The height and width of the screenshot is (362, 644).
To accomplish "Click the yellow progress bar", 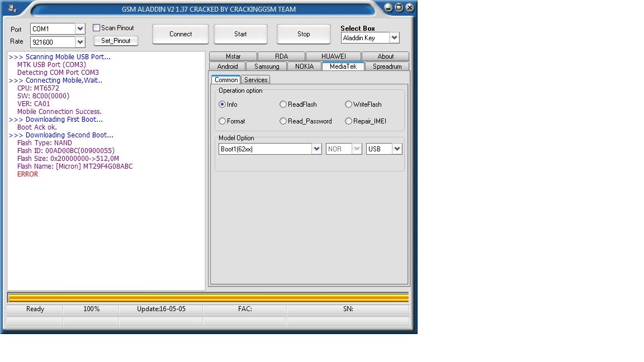I will coord(208,298).
